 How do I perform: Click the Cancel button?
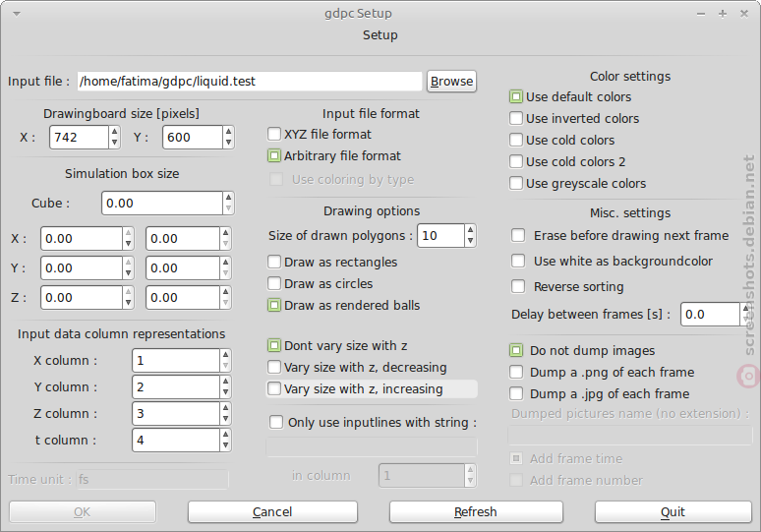click(x=272, y=511)
